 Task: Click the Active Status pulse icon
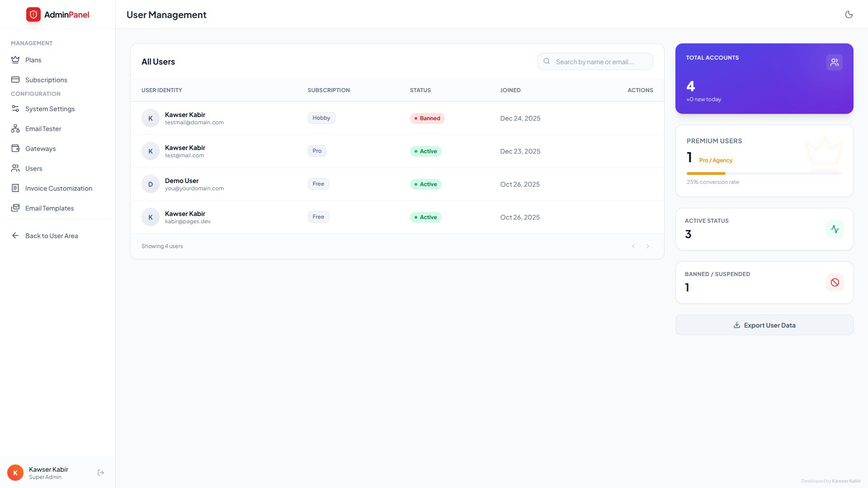(x=835, y=229)
